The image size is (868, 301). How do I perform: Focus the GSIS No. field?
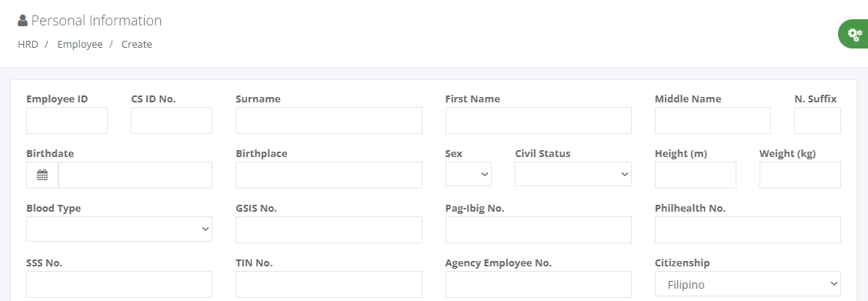[x=329, y=229]
